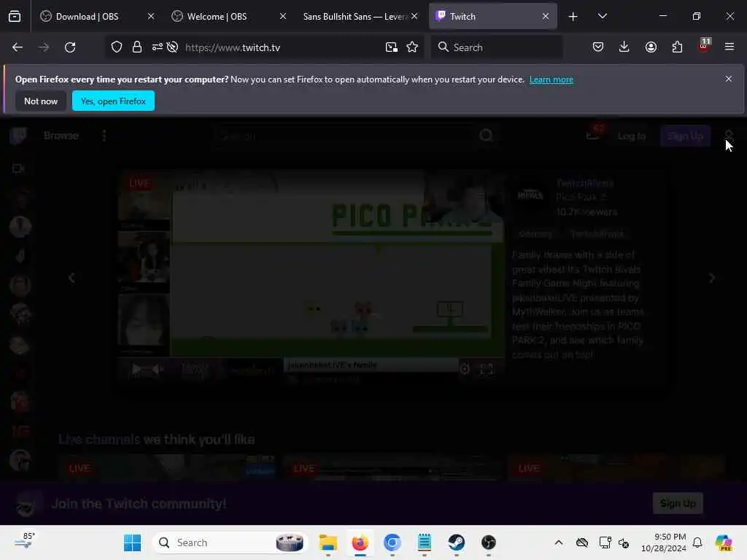The height and width of the screenshot is (560, 747).
Task: Open Firefox application hamburger menu
Action: tap(729, 47)
